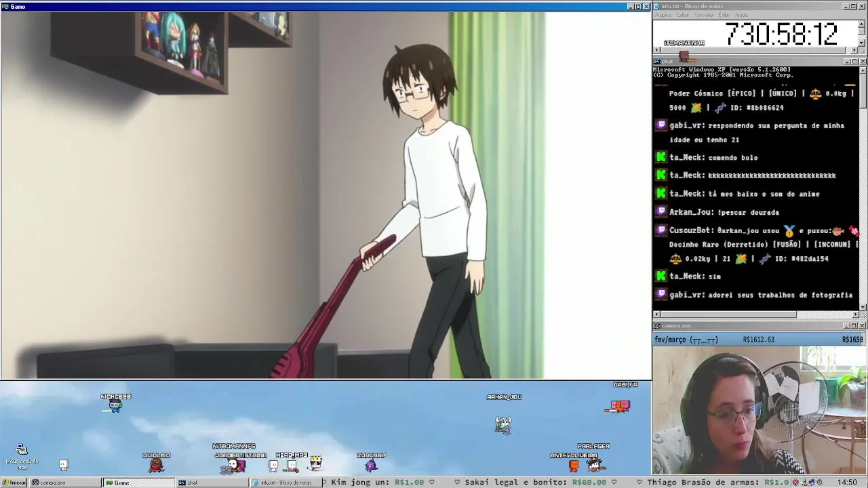Click the ZORU98P purple avatar
This screenshot has width=868, height=488.
pos(371,465)
